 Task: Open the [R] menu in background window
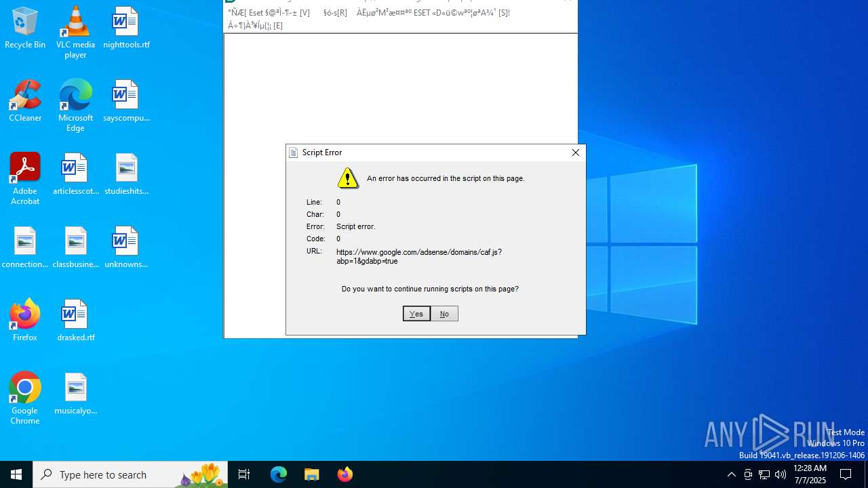tap(335, 12)
